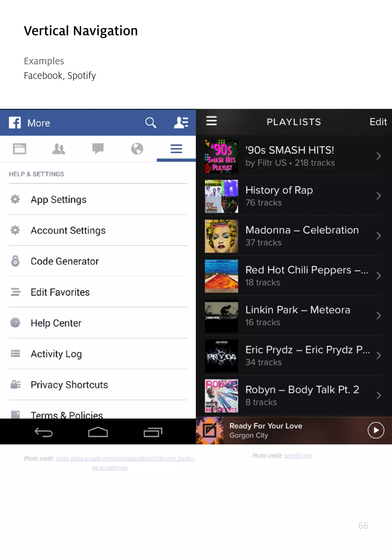The width and height of the screenshot is (392, 555).
Task: Select the More hamburger tab in Facebook
Action: coord(176,149)
